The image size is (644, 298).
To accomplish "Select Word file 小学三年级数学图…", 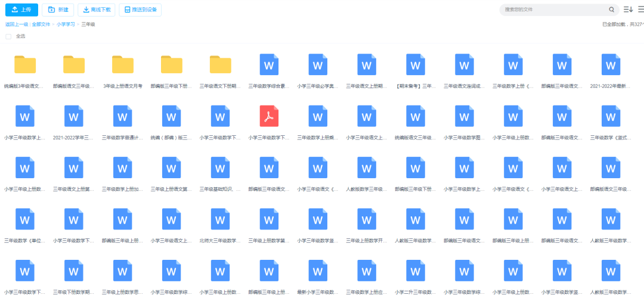I will 465,116.
